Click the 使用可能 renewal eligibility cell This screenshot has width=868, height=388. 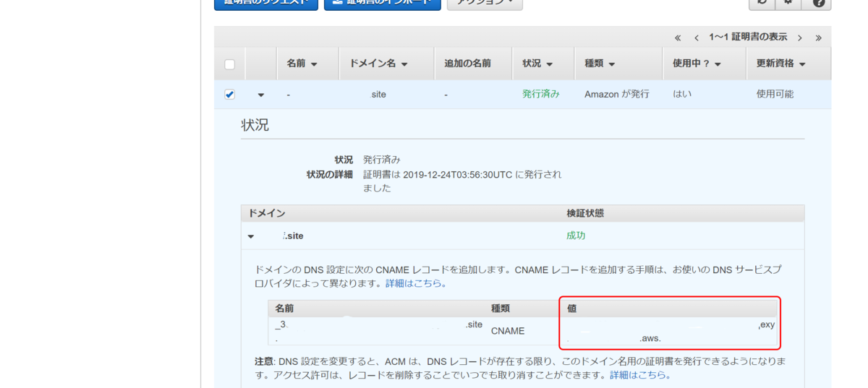pos(775,94)
